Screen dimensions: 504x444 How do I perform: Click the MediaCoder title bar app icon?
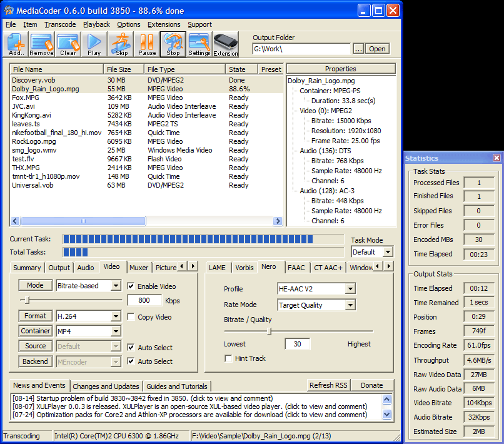click(x=9, y=11)
